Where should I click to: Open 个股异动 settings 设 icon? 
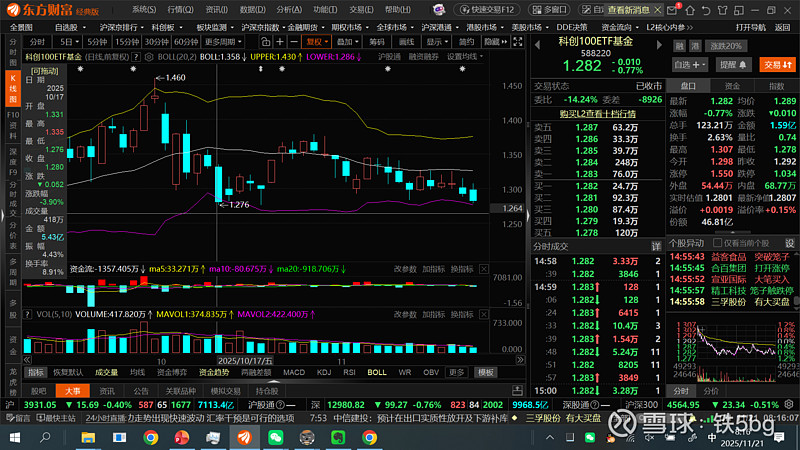[790, 243]
